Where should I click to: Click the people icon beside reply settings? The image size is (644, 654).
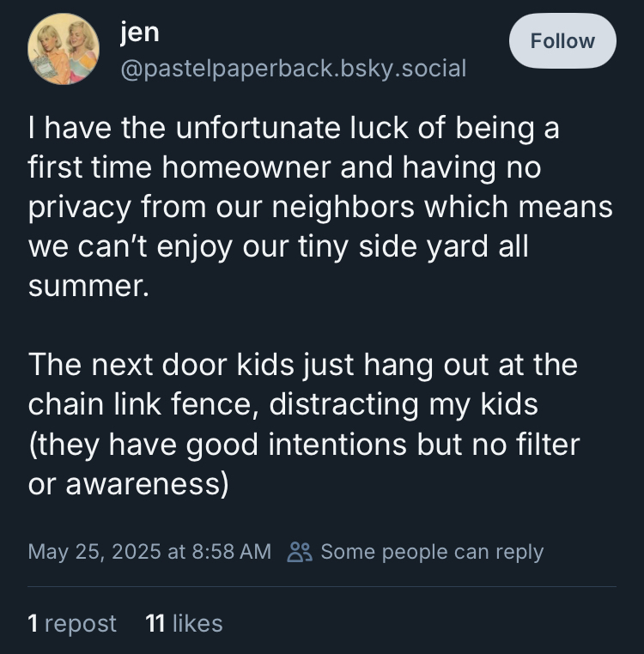[300, 551]
